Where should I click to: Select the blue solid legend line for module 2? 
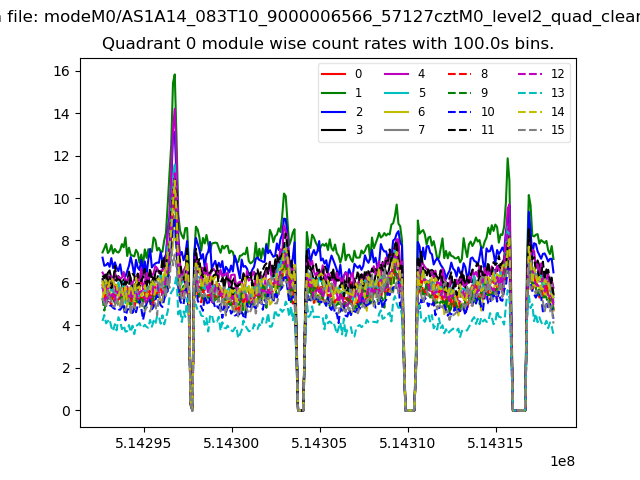335,112
